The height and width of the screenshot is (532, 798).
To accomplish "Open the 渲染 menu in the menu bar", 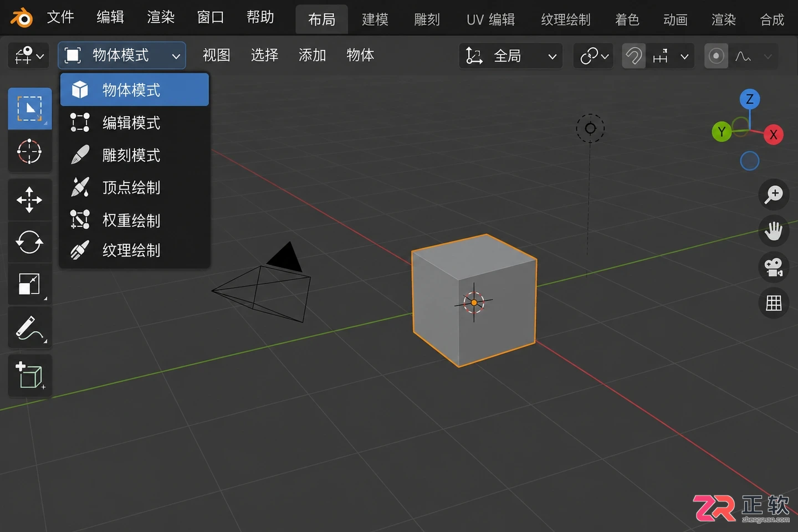I will point(161,17).
